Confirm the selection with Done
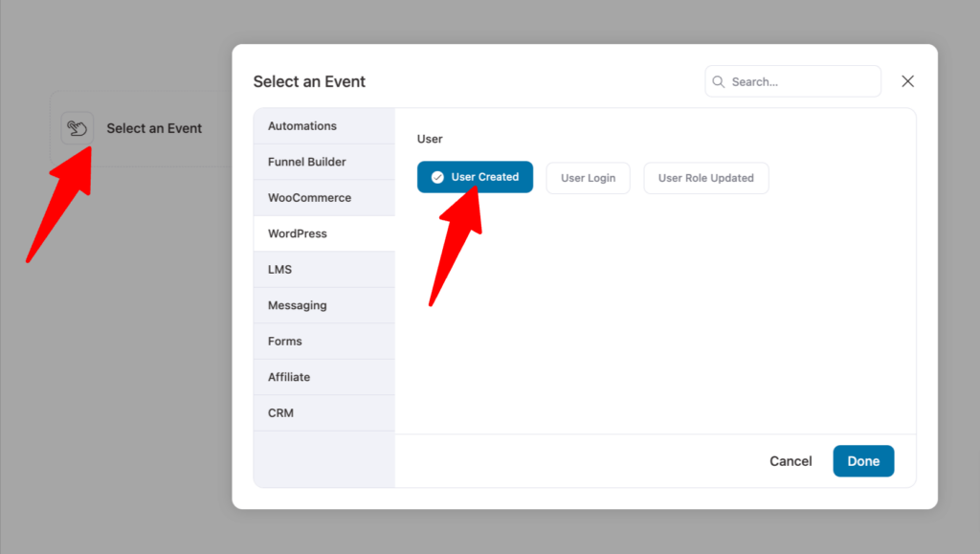Screen dimensions: 980x554 coord(863,460)
